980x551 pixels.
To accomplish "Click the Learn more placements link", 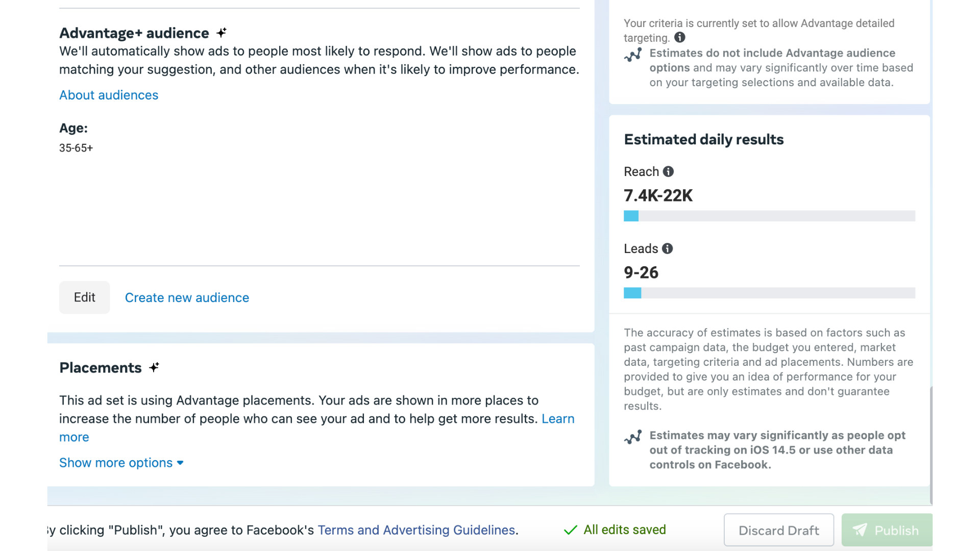I will (x=558, y=419).
